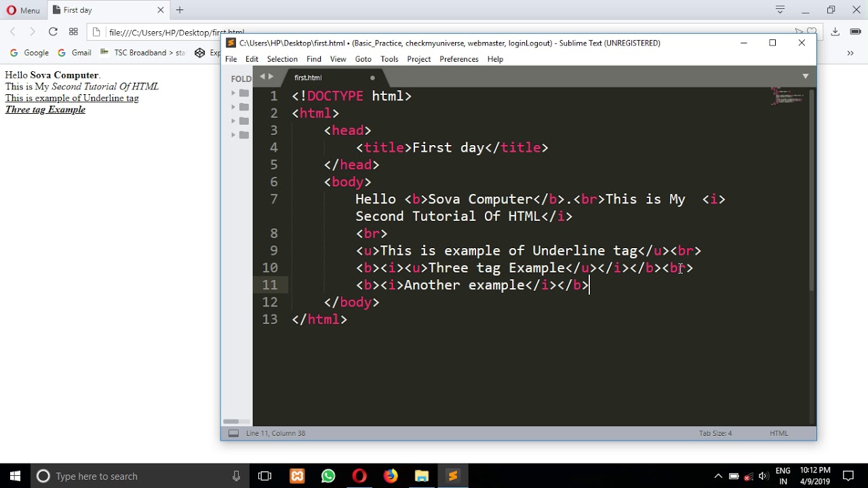Open the Tools menu
The height and width of the screenshot is (488, 868).
pyautogui.click(x=389, y=59)
